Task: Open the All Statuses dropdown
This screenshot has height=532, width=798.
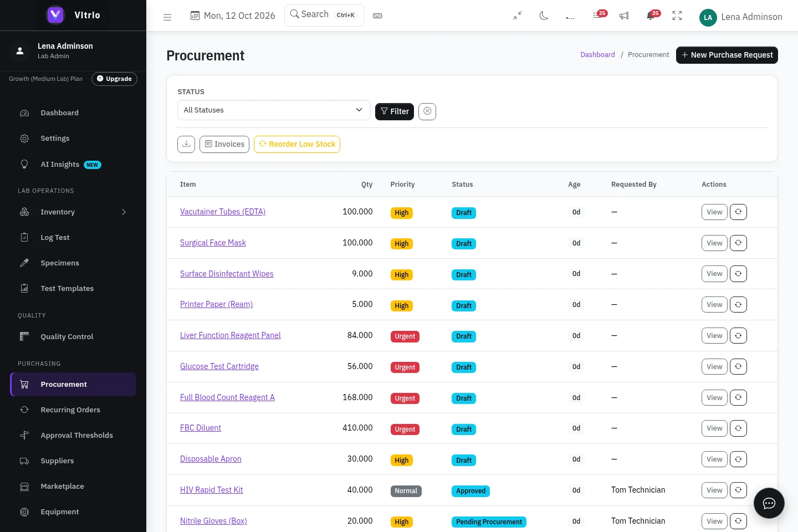Action: tap(274, 110)
